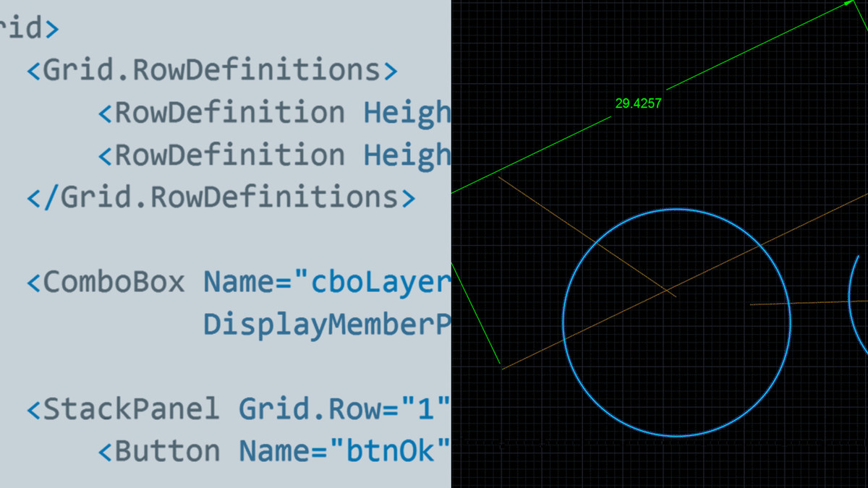Click the <StackPanel tag word
The height and width of the screenshot is (488, 868).
click(x=124, y=409)
